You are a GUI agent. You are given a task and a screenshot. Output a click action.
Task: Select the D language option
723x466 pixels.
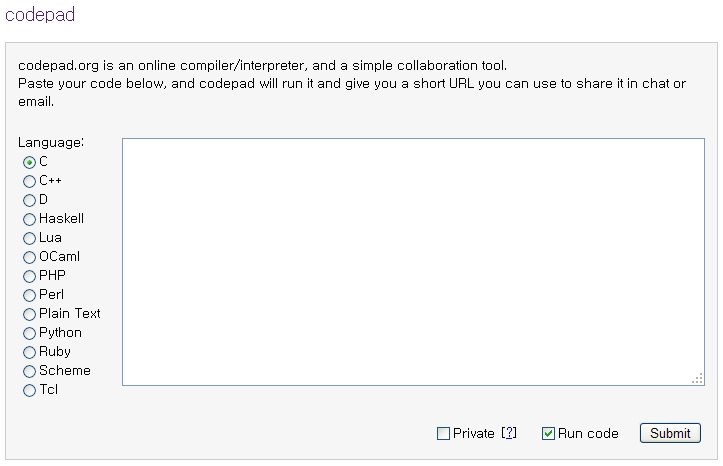(29, 200)
